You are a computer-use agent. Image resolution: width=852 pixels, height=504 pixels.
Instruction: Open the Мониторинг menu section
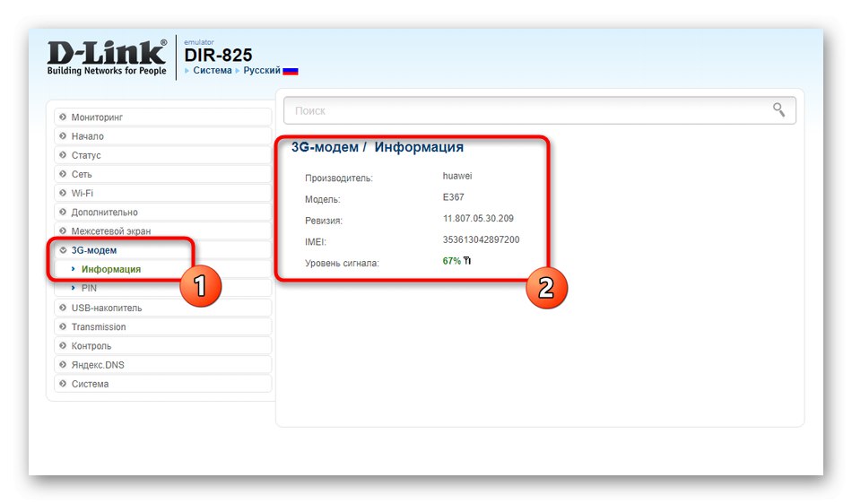point(162,117)
